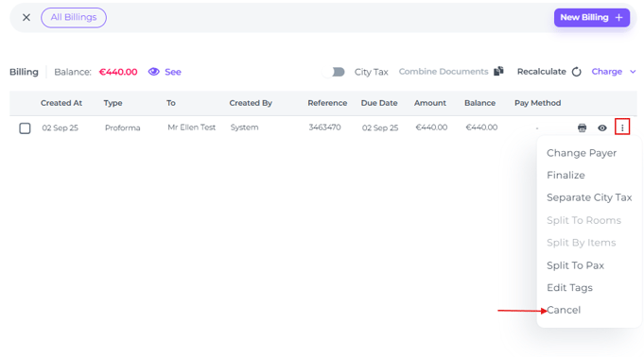The width and height of the screenshot is (644, 357).
Task: Check the Proforma row checkbox
Action: (x=25, y=128)
